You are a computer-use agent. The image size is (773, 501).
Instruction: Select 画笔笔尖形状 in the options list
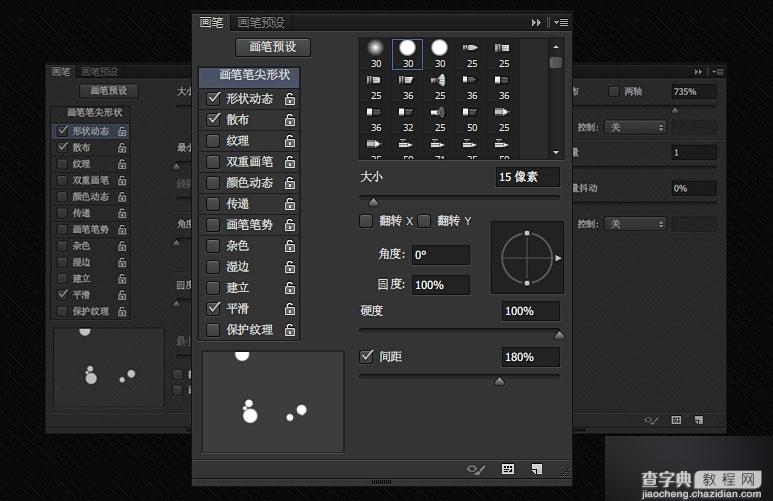(x=254, y=74)
